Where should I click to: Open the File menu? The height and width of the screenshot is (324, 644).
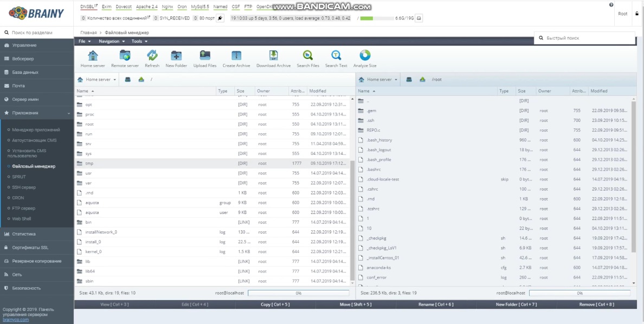click(x=84, y=41)
